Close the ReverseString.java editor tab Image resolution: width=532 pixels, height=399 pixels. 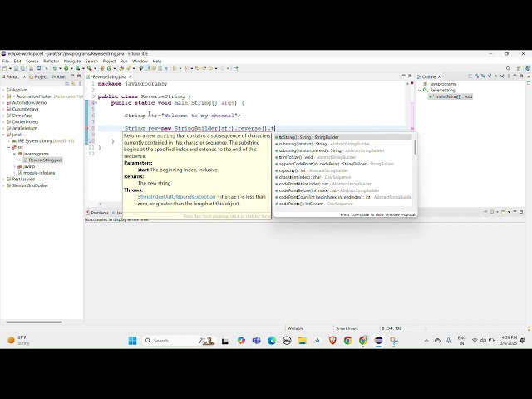click(130, 77)
